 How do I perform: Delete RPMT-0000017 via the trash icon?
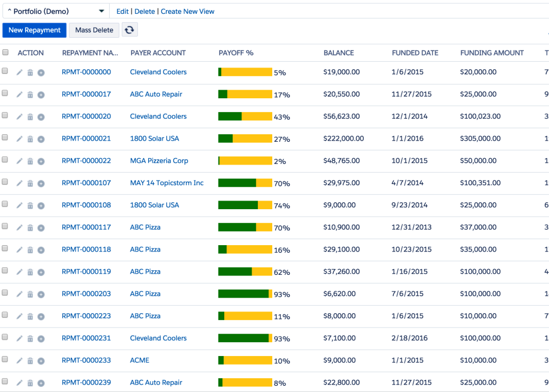pos(30,94)
